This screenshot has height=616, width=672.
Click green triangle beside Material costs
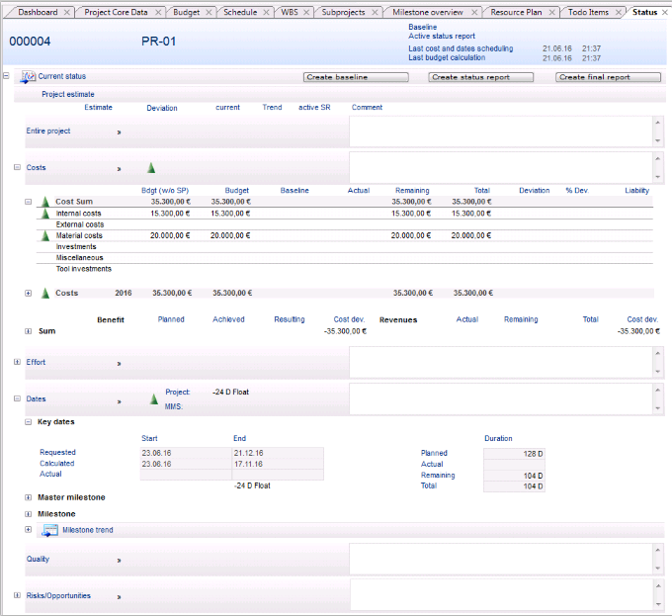point(45,235)
